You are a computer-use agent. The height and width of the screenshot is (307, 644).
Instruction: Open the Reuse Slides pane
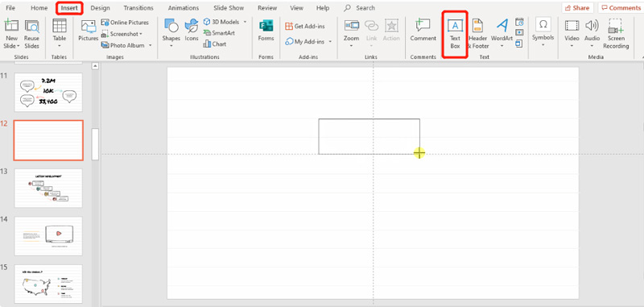(x=31, y=35)
